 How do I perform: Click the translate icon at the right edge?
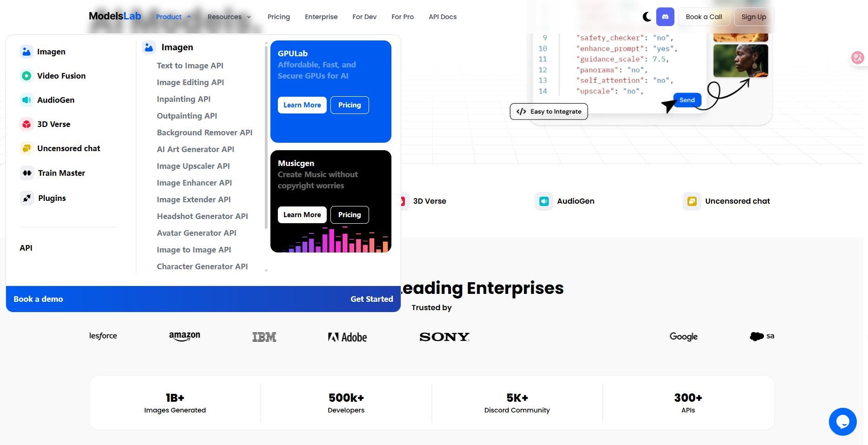857,58
